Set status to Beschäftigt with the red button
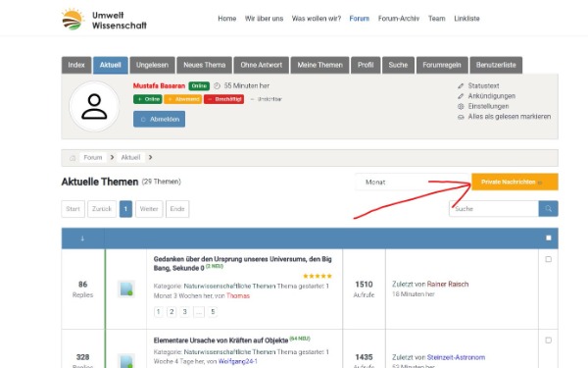Screen dimensions: 588x368 coord(223,99)
